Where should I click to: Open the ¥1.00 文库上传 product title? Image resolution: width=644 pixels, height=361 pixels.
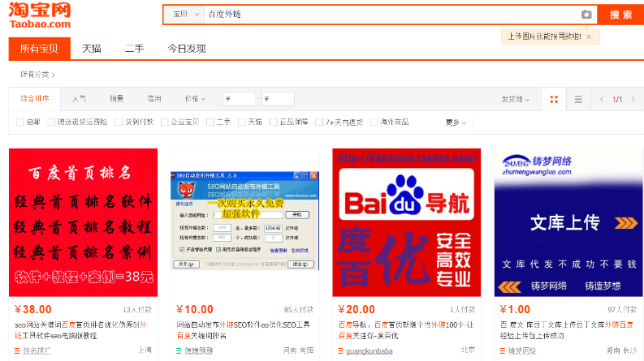tap(567, 330)
